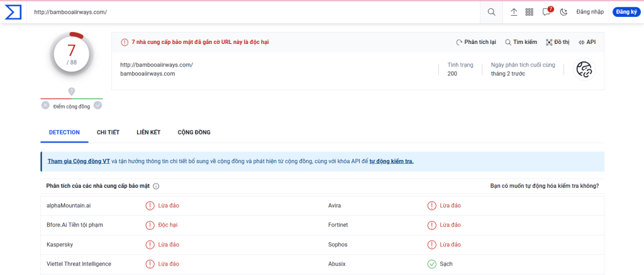Open the apps grid icon
The width and height of the screenshot is (644, 275).
[530, 13]
